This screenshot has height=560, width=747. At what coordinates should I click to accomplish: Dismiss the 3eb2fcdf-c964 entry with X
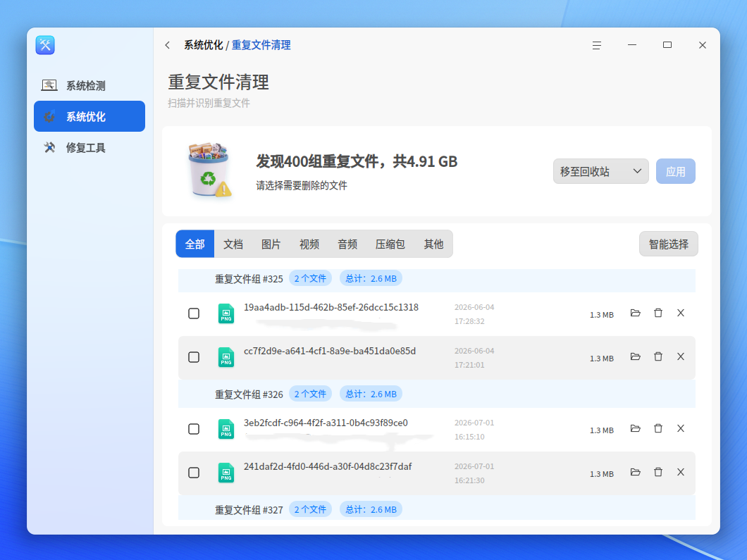point(681,428)
